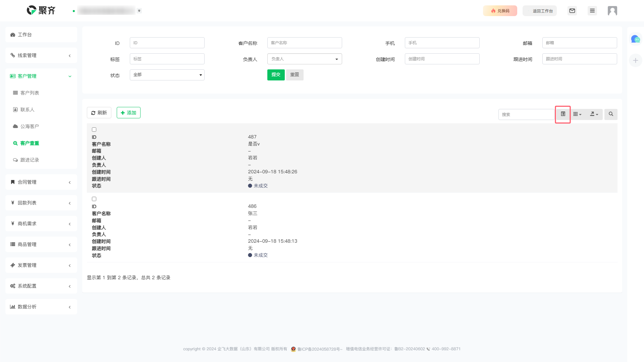The height and width of the screenshot is (362, 644).
Task: Open the 跟进时间 filter date field
Action: tap(580, 59)
